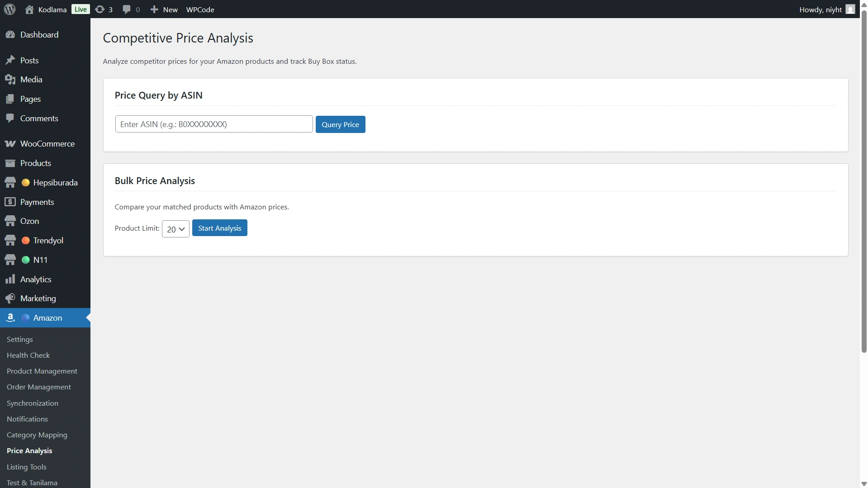This screenshot has height=488, width=868.
Task: Click the Amazon logo icon in sidebar
Action: [10, 318]
